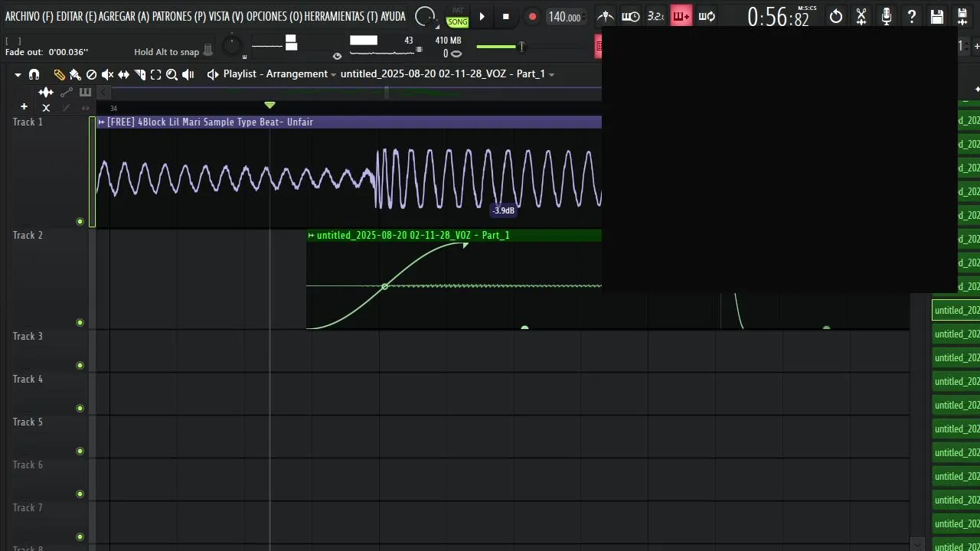Select the Delete tool
The width and height of the screenshot is (980, 551).
[91, 74]
